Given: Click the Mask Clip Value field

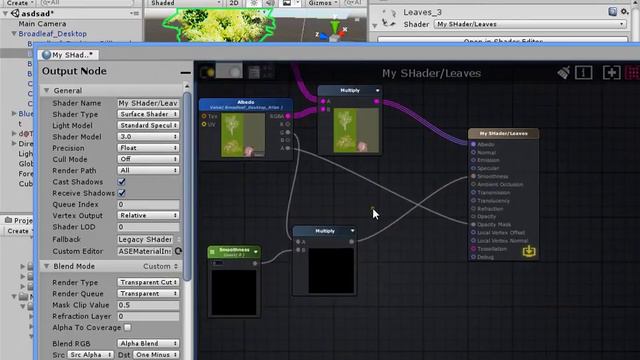Looking at the screenshot, I should coord(148,305).
